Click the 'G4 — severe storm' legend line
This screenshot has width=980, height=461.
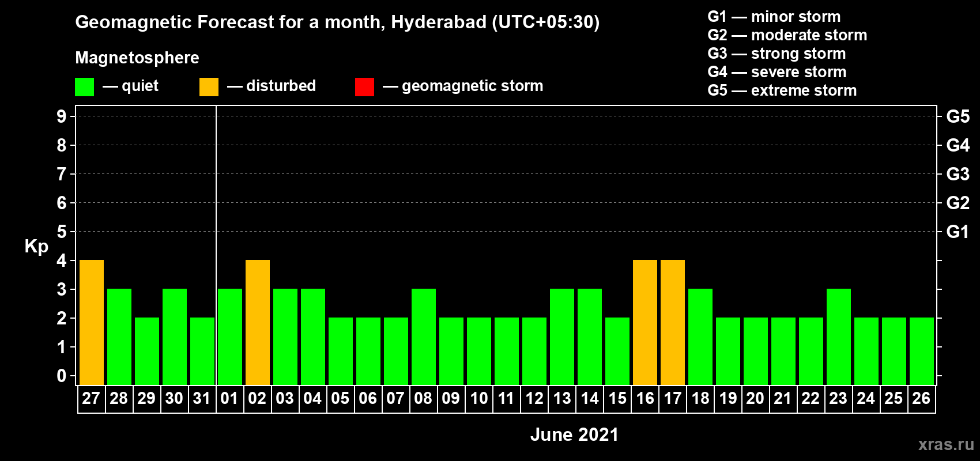point(777,72)
